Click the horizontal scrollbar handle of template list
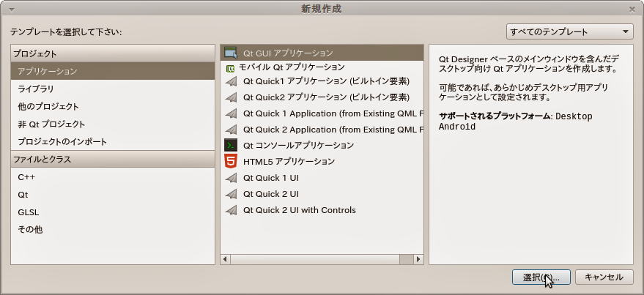The width and height of the screenshot is (644, 295). (314, 259)
